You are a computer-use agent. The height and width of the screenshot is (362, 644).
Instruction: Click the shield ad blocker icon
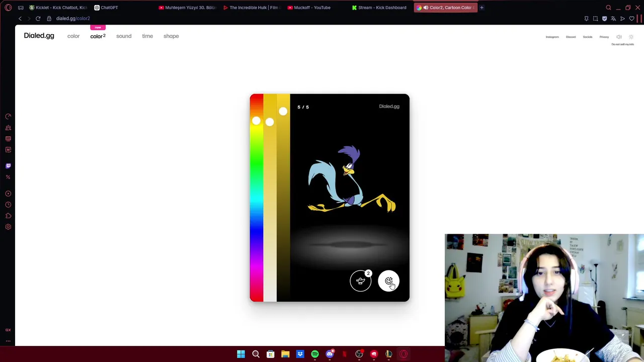[x=604, y=19]
